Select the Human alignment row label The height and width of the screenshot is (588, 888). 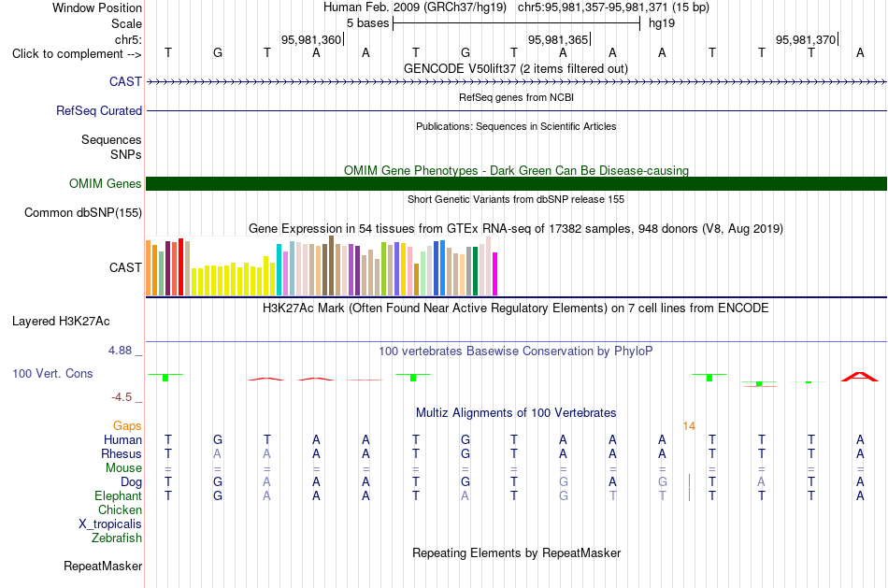pos(122,439)
